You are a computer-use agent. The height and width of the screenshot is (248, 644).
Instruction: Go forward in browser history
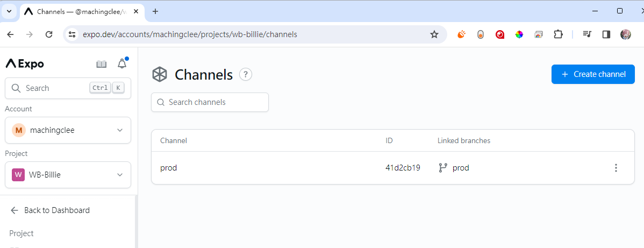point(30,34)
